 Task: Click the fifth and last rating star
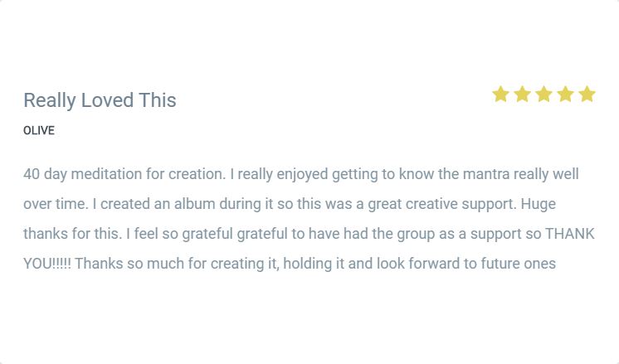587,95
